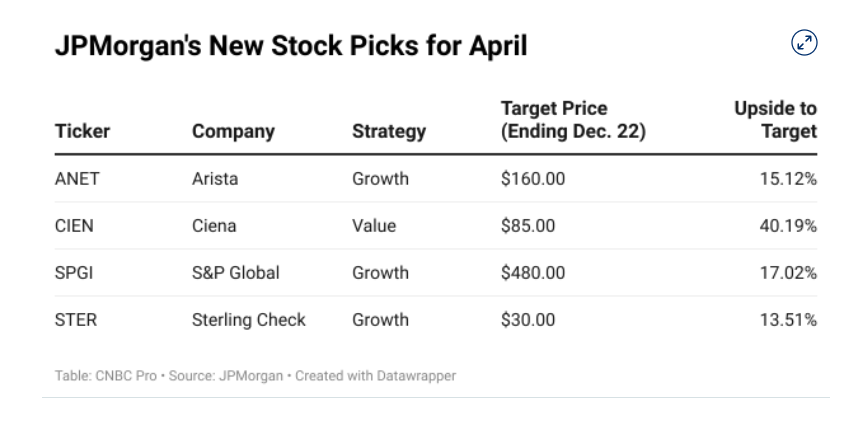Sort by Company column header
This screenshot has height=423, width=841.
pos(233,131)
